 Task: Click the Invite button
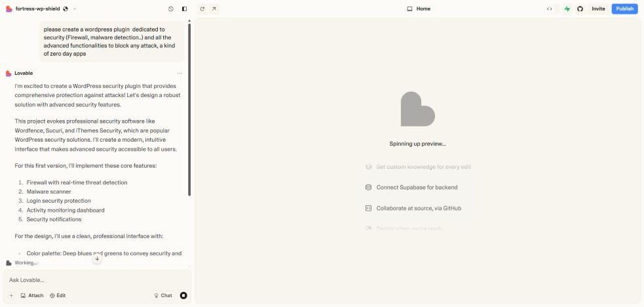[x=598, y=9]
